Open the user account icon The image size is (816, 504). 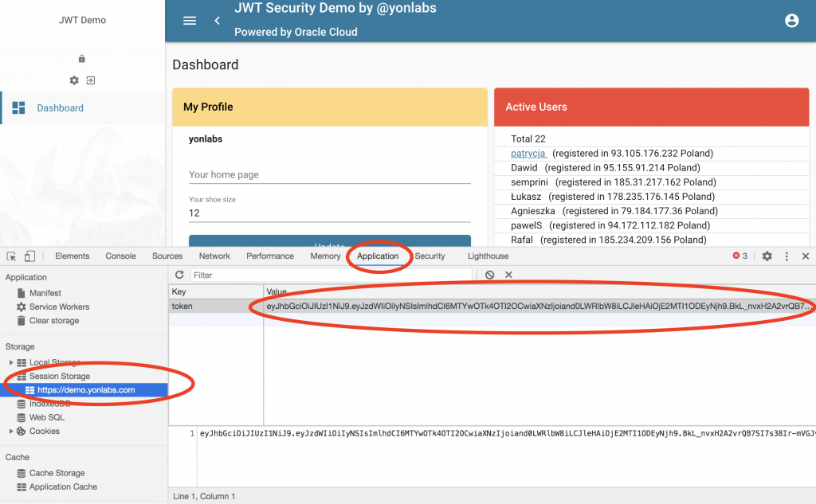tap(791, 20)
